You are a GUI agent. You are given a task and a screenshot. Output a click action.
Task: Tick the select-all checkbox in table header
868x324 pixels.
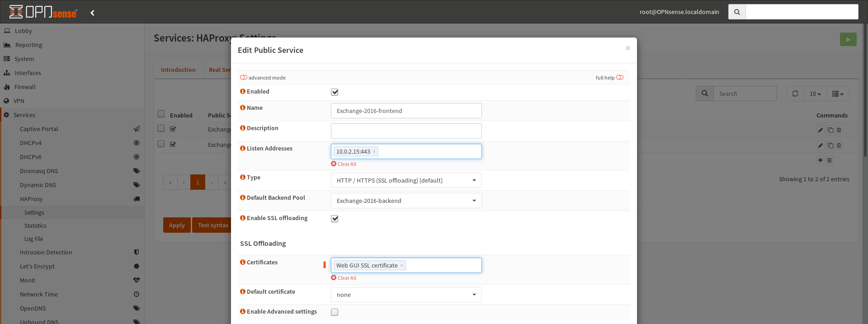point(161,114)
